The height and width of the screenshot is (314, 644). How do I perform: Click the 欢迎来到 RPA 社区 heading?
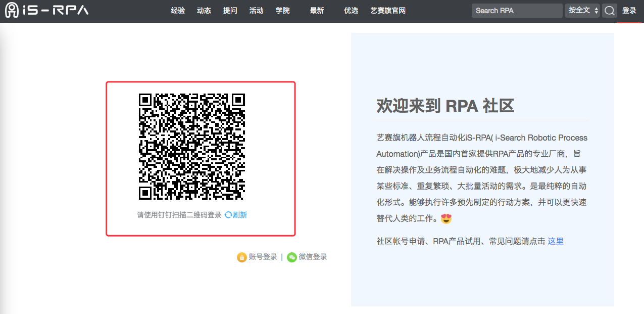point(445,106)
